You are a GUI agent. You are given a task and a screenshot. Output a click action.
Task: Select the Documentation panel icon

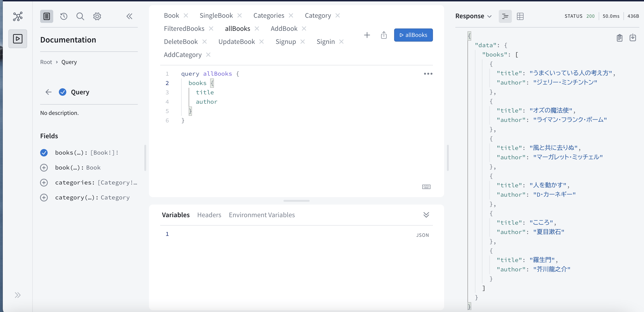(x=46, y=16)
